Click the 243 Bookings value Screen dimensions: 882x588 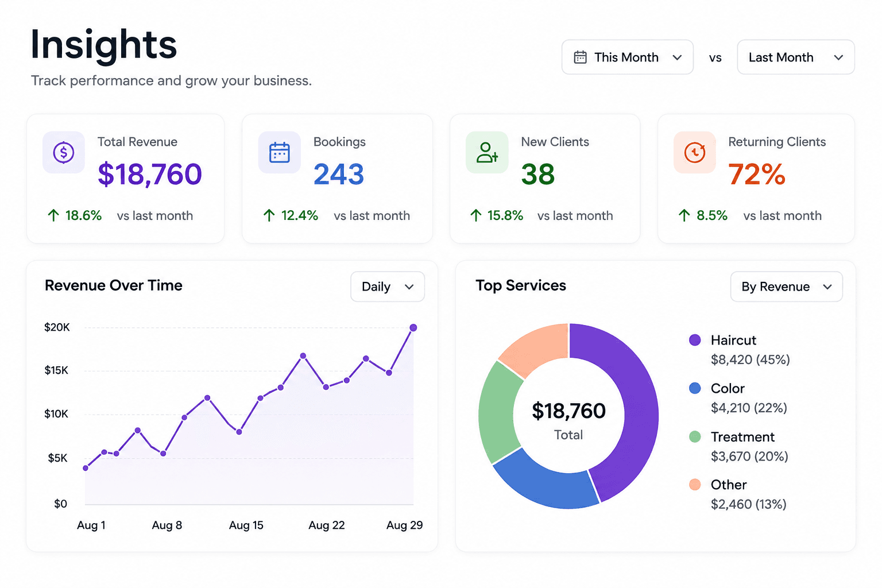point(339,175)
